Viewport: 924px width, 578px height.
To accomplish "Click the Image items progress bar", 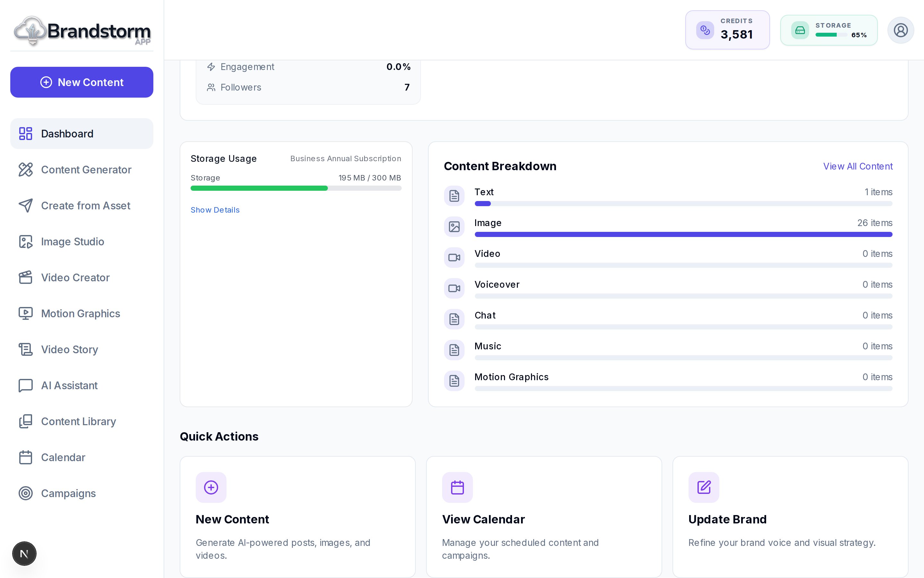I will click(x=683, y=234).
